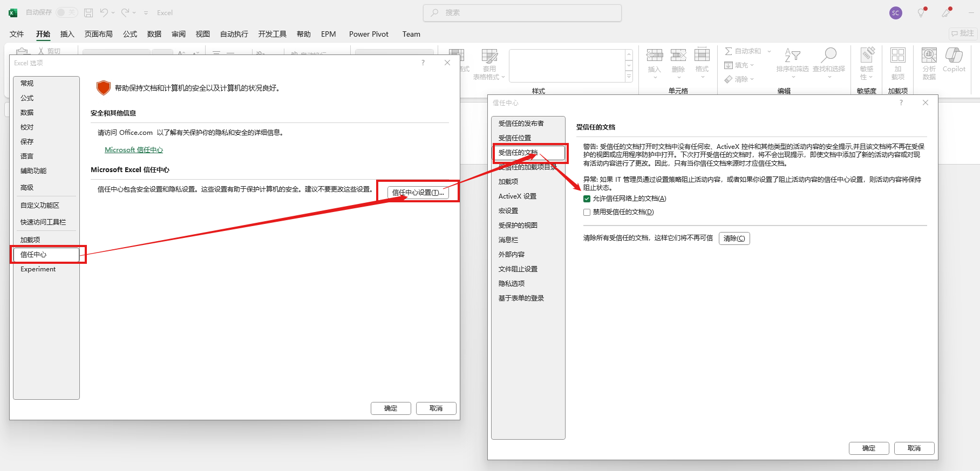
Task: Select 自定义功能区 in options sidebar
Action: (x=46, y=205)
